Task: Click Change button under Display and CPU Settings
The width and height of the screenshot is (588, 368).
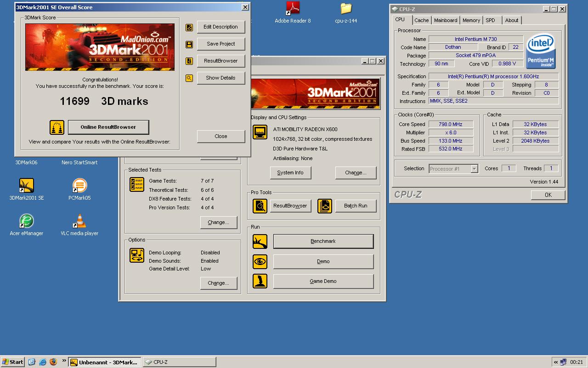Action: (x=356, y=172)
